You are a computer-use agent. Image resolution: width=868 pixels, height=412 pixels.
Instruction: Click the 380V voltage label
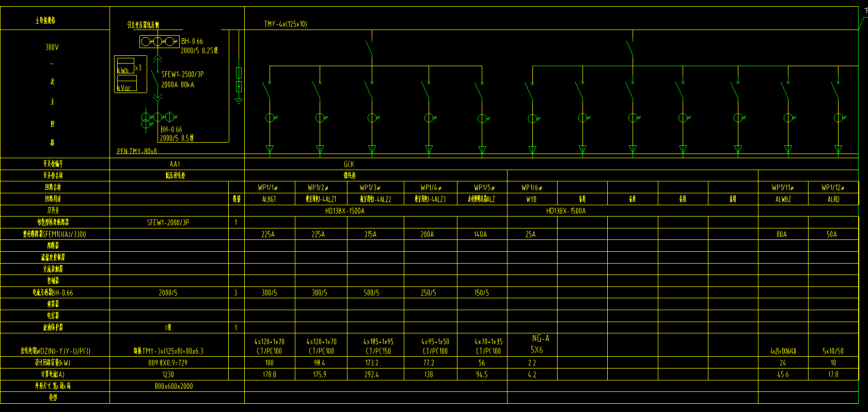click(52, 47)
